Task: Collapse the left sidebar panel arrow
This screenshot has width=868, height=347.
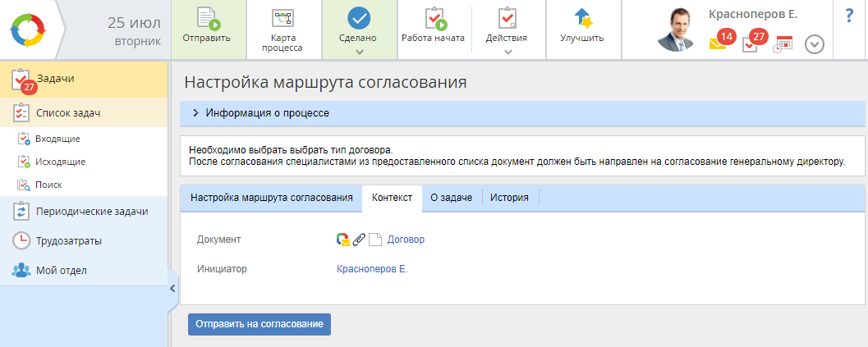Action: (172, 289)
